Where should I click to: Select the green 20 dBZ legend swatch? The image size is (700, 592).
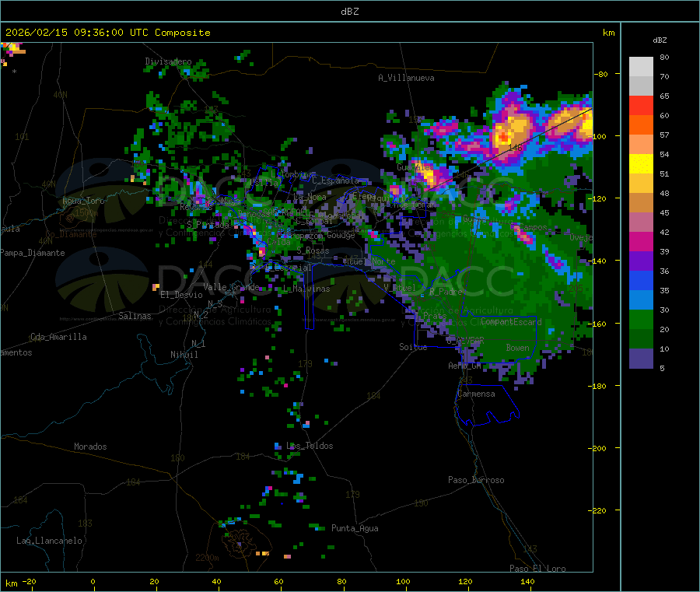click(641, 319)
